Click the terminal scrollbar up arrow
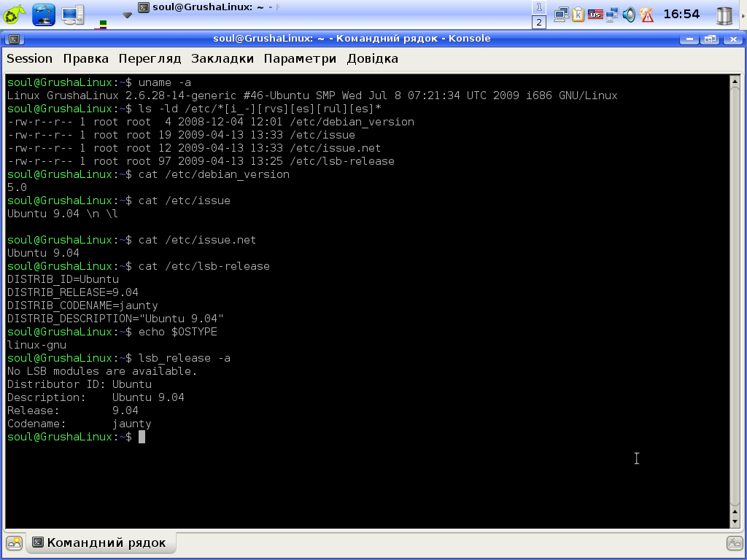Viewport: 747px width, 560px height. point(735,80)
